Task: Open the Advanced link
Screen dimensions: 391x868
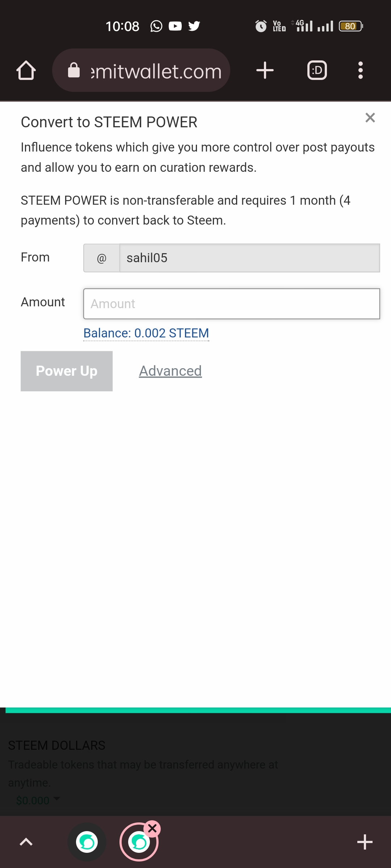Action: pos(170,371)
